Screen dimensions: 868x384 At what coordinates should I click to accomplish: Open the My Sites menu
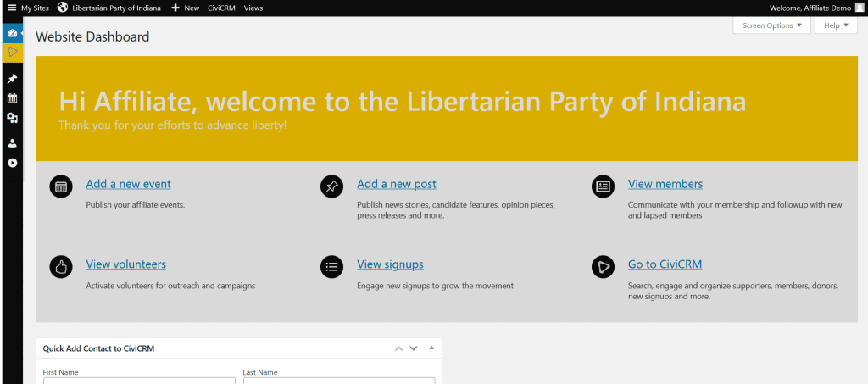pyautogui.click(x=28, y=8)
